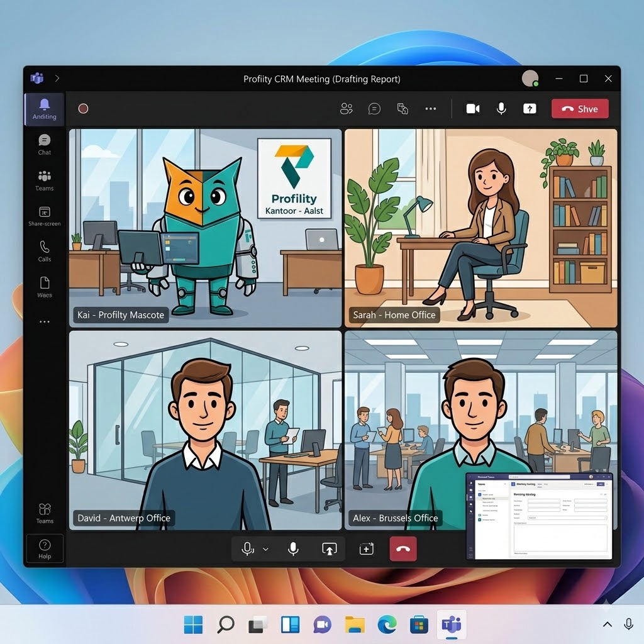Open the Windows Start button
644x644 pixels.
point(193,625)
